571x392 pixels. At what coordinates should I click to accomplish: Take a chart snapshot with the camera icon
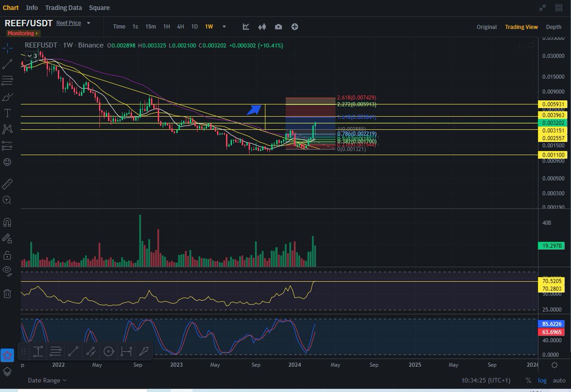click(x=278, y=27)
